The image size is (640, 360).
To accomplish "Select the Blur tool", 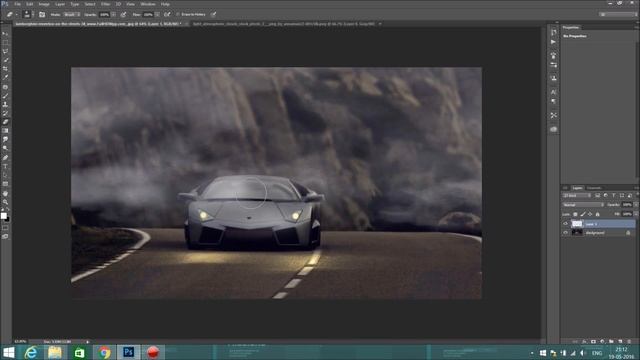I will click(x=5, y=140).
